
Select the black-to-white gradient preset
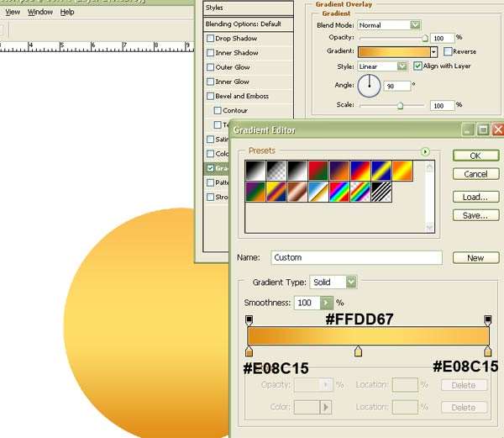pos(297,171)
